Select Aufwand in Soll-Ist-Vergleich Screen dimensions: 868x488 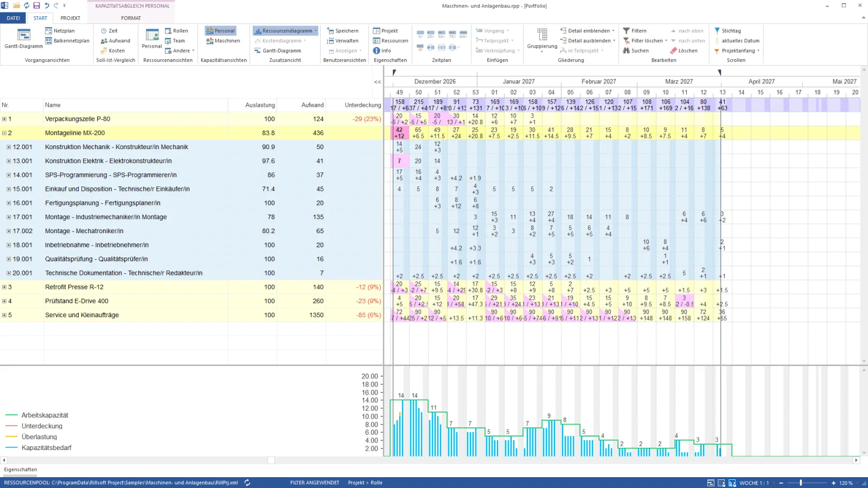(116, 41)
